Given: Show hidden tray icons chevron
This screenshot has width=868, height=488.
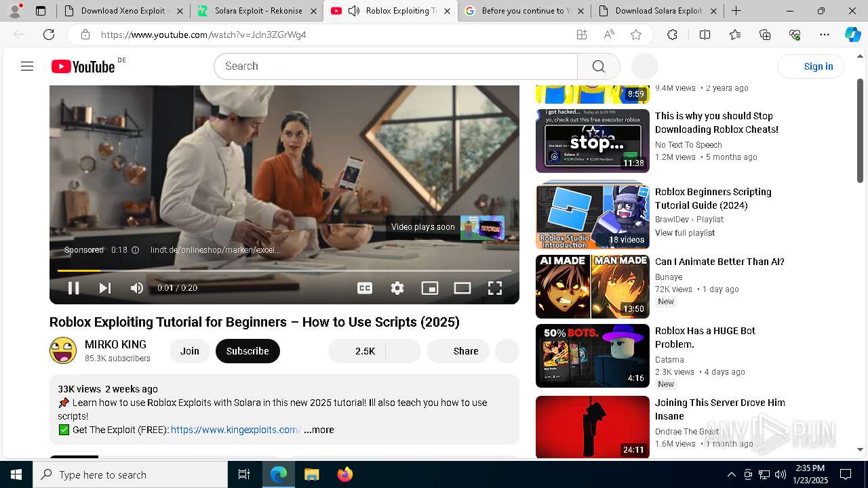Looking at the screenshot, I should 731,474.
